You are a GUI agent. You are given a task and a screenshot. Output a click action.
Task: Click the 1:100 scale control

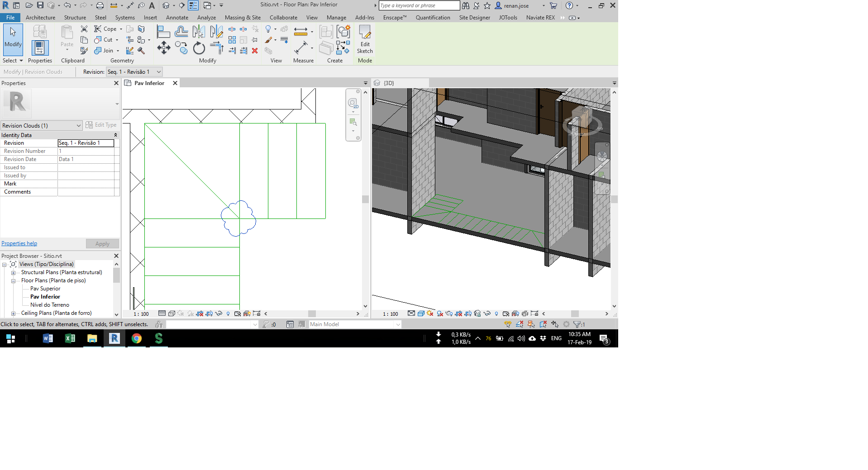(141, 313)
